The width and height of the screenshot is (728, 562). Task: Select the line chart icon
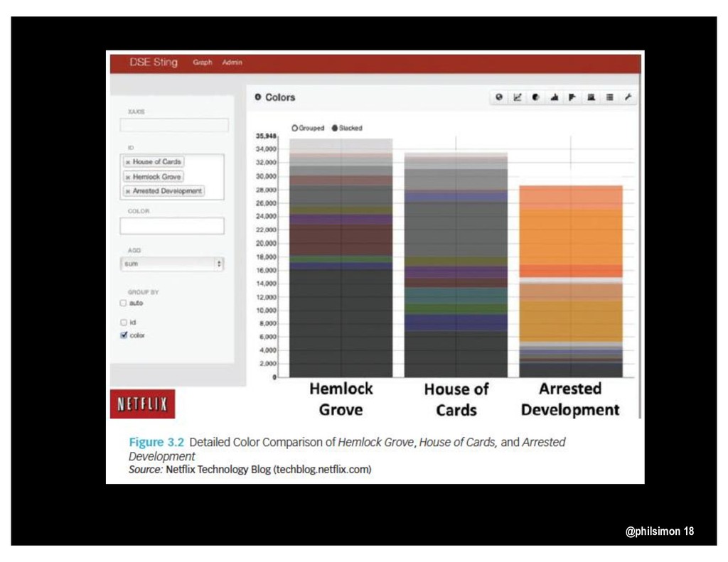[518, 97]
